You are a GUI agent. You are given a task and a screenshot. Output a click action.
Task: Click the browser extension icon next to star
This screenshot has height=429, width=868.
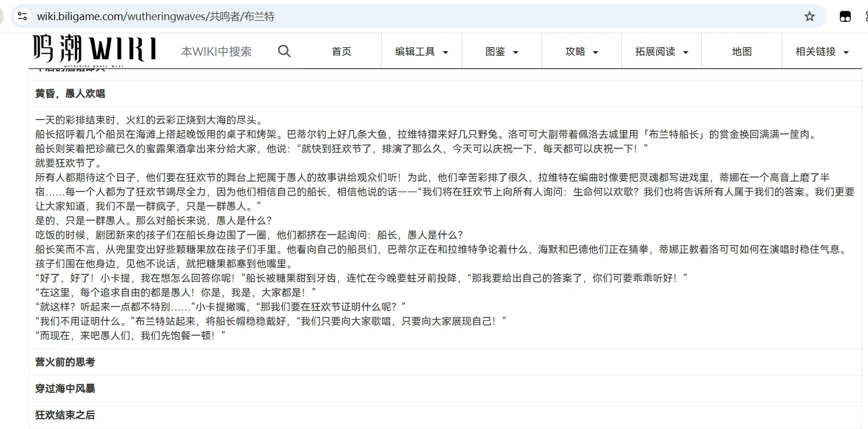tap(845, 17)
